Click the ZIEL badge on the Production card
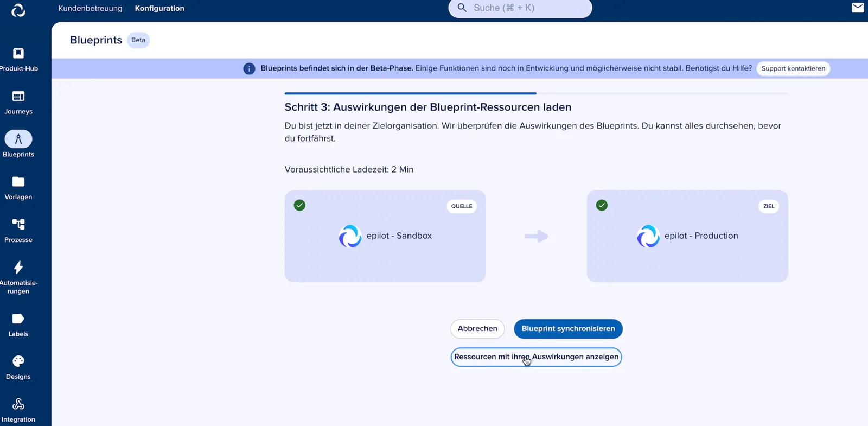Screen dimensions: 868x426 click(769, 206)
